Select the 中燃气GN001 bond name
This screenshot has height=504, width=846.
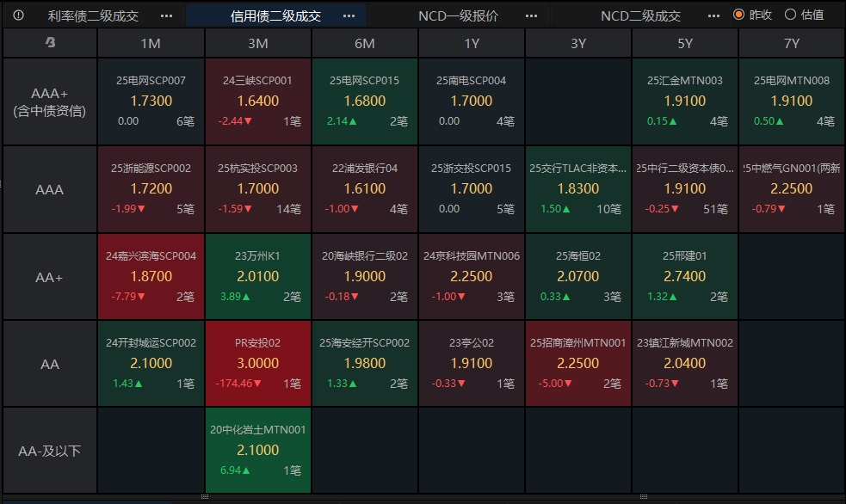pos(792,169)
